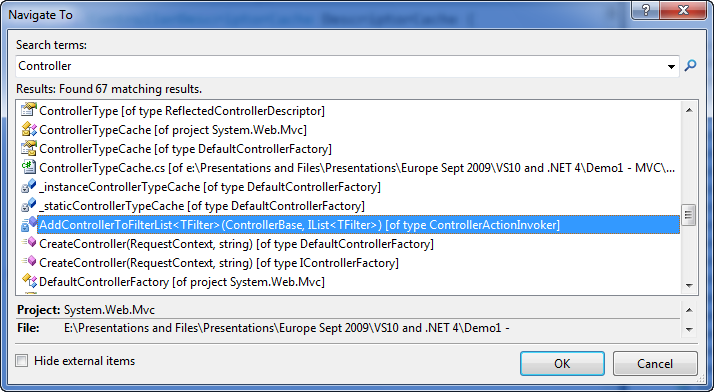The height and width of the screenshot is (392, 714).
Task: Click the property icon of ControllerType ReflectedControllerDescriptor
Action: 29,110
